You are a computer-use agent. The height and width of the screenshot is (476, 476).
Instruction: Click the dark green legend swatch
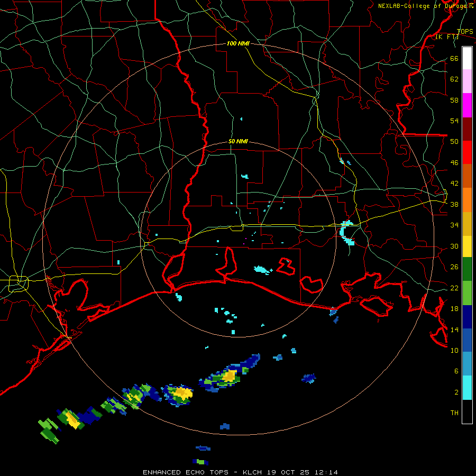(467, 269)
